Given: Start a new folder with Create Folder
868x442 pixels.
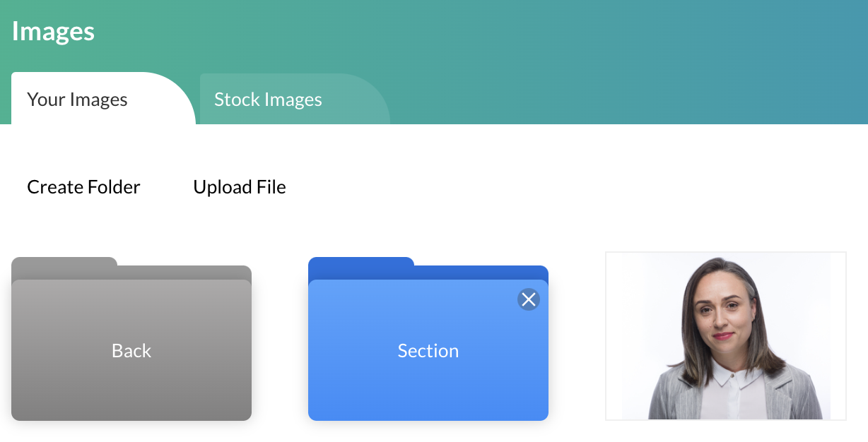Looking at the screenshot, I should tap(83, 186).
